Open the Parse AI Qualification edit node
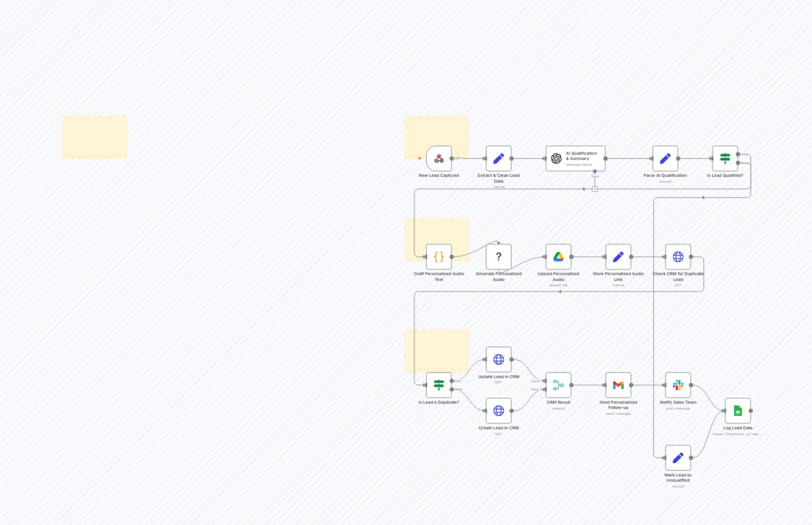The width and height of the screenshot is (812, 525). click(x=665, y=158)
